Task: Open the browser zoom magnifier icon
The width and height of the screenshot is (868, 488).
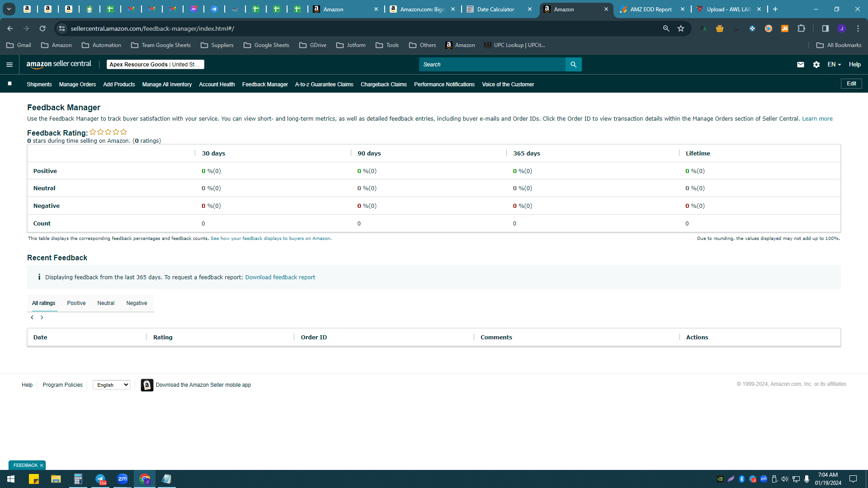Action: [666, 28]
